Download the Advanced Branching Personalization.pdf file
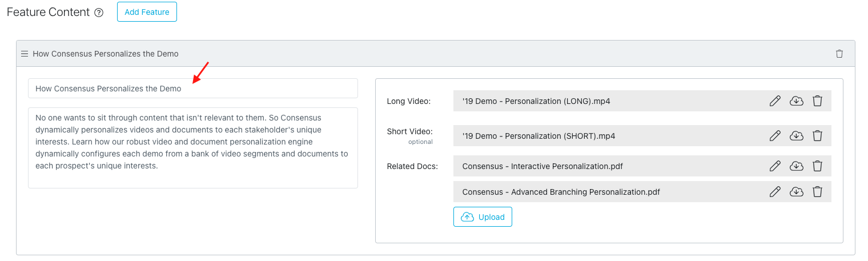 [796, 192]
